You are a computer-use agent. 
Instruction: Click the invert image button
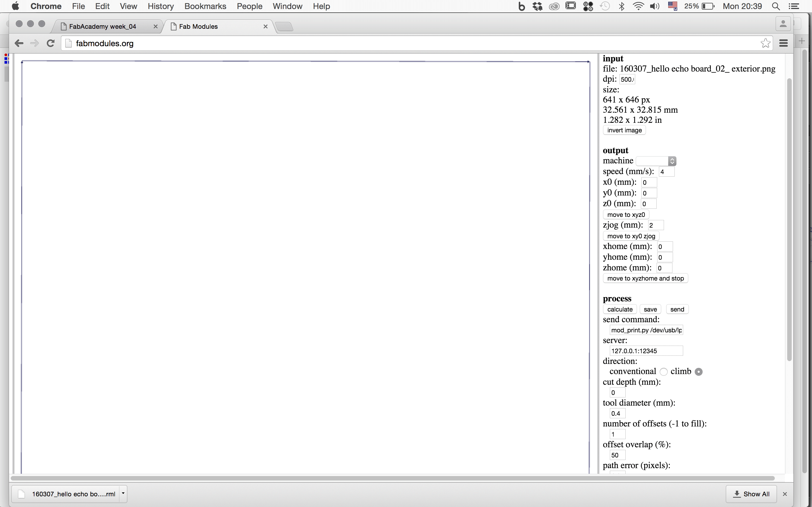(x=624, y=130)
